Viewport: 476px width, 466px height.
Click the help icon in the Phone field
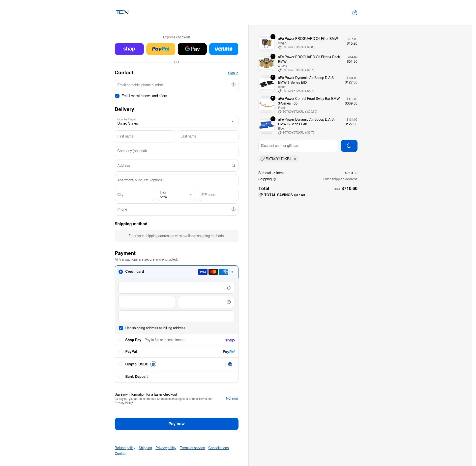click(x=234, y=209)
